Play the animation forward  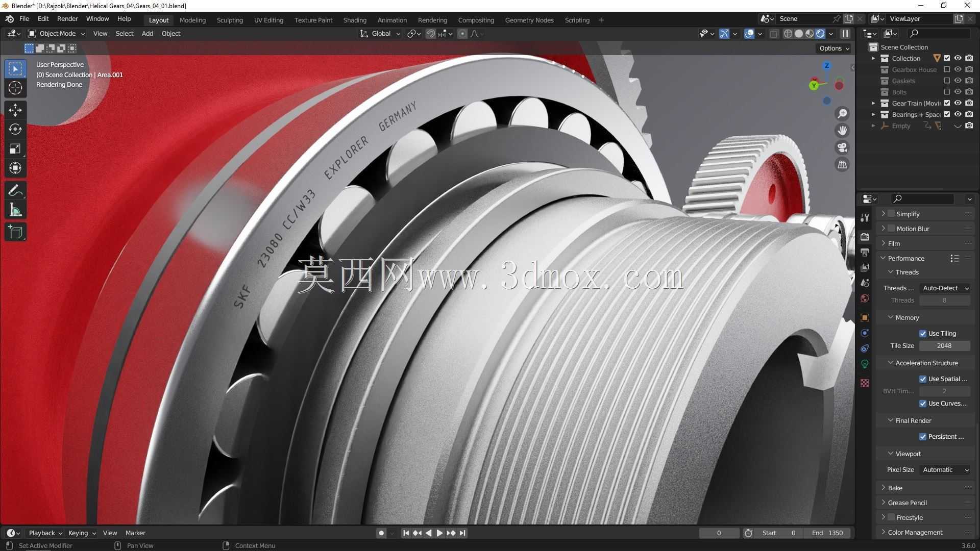pyautogui.click(x=439, y=533)
